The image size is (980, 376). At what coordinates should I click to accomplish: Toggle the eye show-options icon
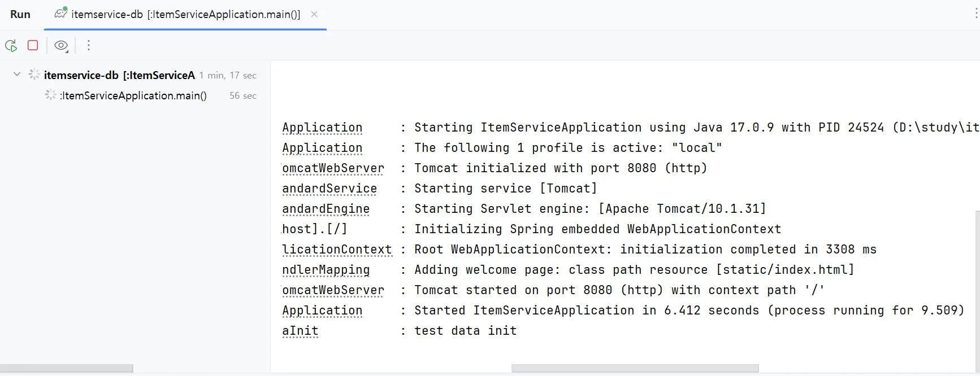pyautogui.click(x=61, y=46)
